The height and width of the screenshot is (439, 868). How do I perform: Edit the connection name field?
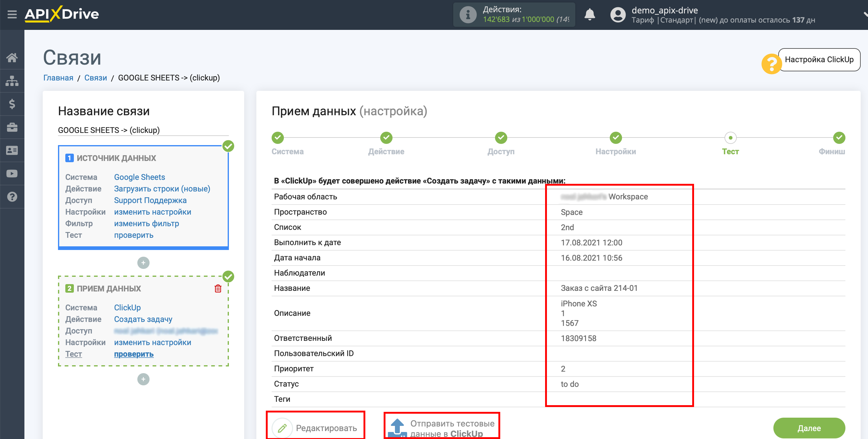click(143, 130)
